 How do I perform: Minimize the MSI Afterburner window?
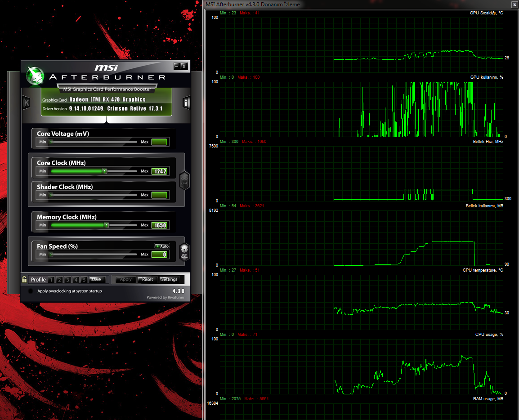tap(176, 66)
